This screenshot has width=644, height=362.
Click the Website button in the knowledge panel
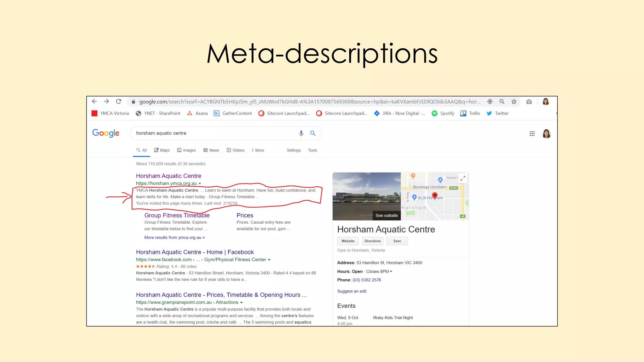(x=348, y=241)
